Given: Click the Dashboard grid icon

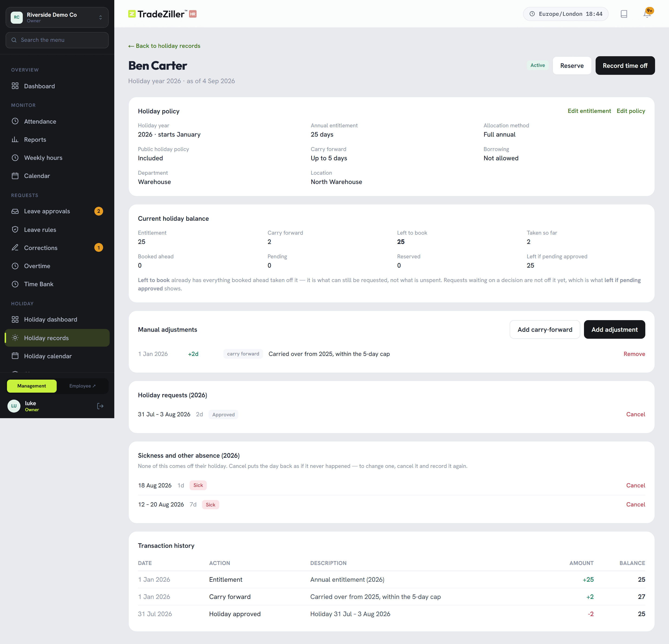Looking at the screenshot, I should 15,86.
